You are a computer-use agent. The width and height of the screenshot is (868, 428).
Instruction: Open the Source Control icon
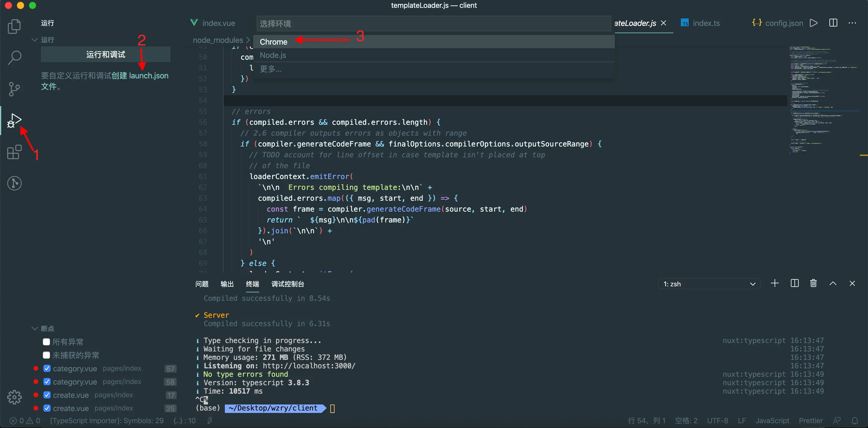[x=14, y=89]
